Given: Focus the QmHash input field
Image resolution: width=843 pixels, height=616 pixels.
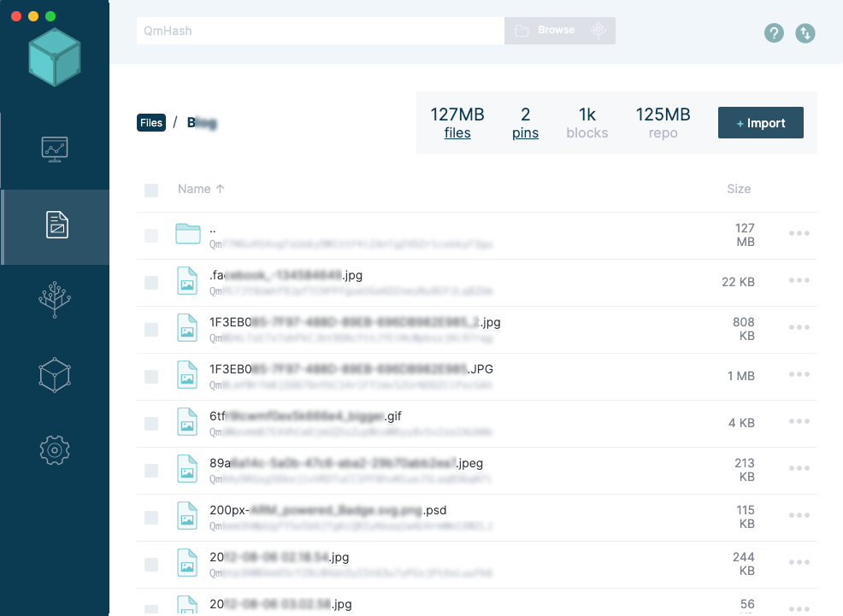Looking at the screenshot, I should tap(320, 31).
